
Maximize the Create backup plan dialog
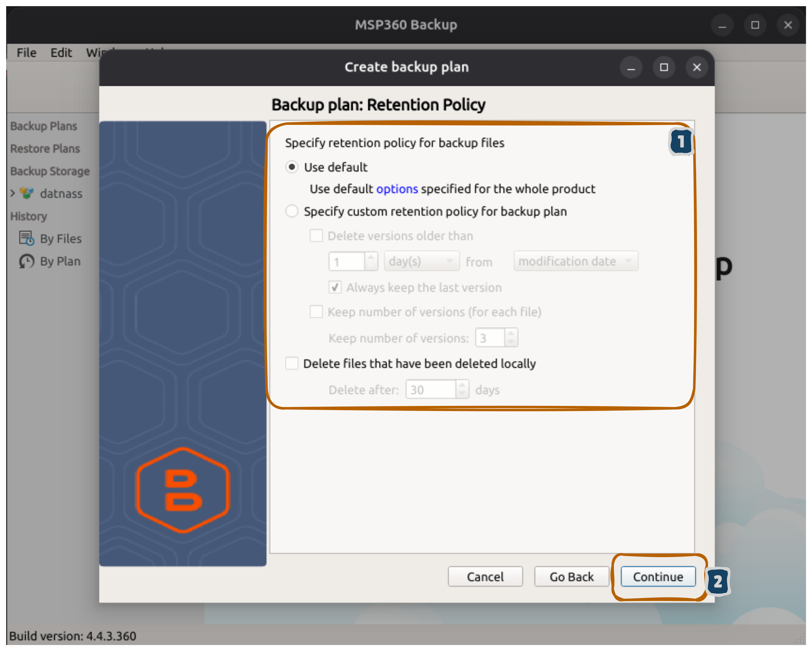pyautogui.click(x=664, y=67)
